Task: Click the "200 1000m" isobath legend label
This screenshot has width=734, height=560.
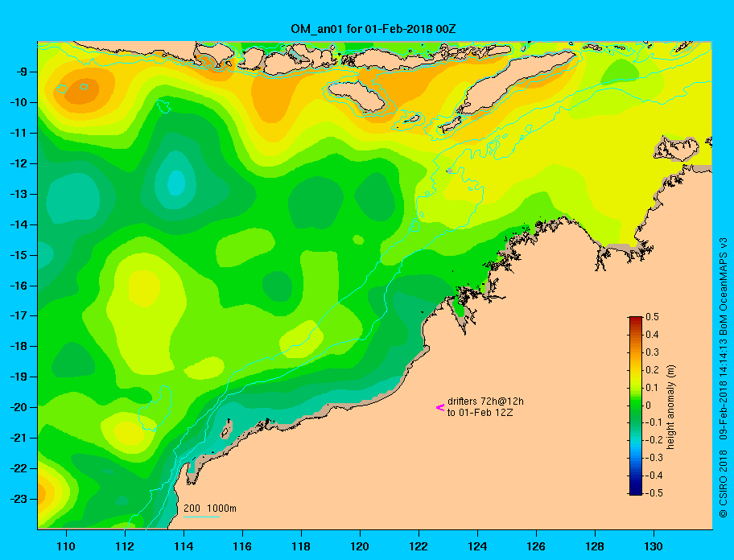Action: 210,508
